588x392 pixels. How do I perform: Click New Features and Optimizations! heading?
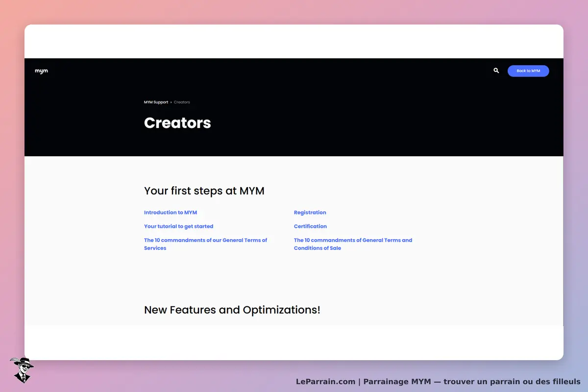(x=232, y=310)
